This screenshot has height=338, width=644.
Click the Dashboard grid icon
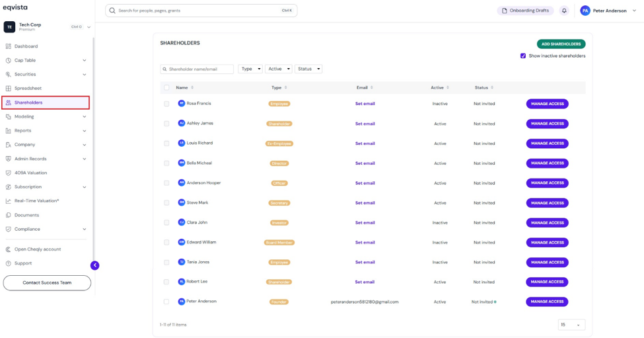8,46
